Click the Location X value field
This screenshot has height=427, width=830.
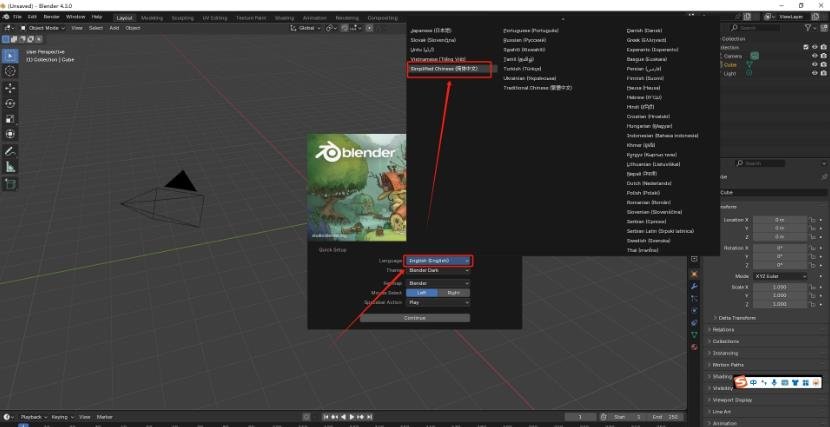pyautogui.click(x=780, y=220)
